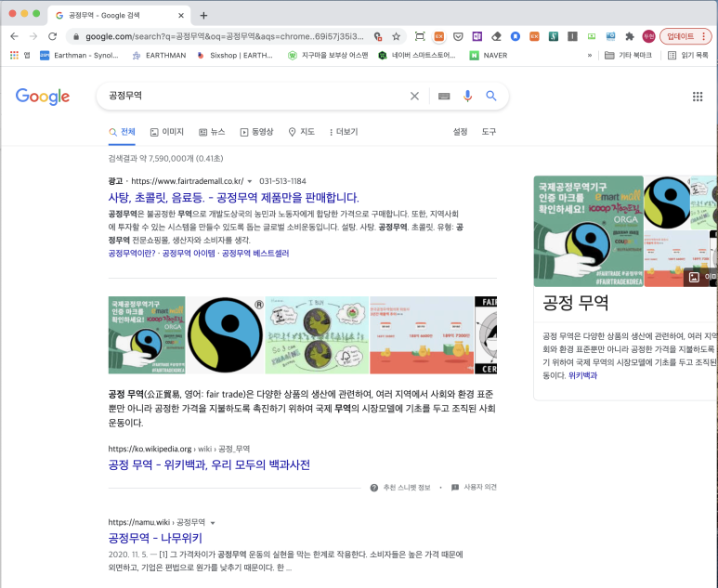718x588 pixels.
Task: Open the blue bookmark extension icon
Action: (x=516, y=36)
